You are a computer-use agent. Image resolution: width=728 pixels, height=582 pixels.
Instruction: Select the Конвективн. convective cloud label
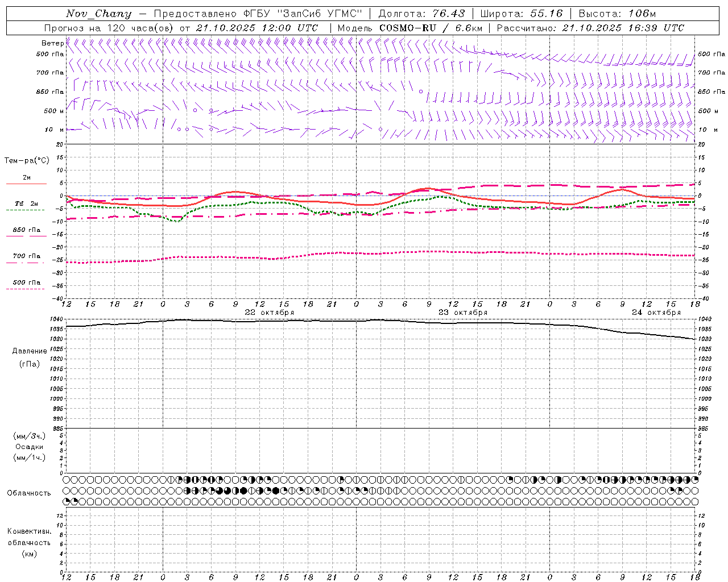pos(29,531)
